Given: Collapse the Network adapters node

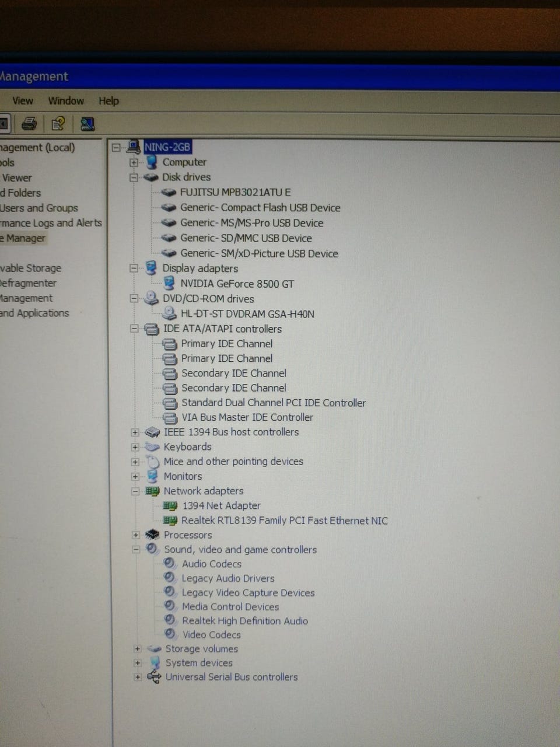Looking at the screenshot, I should pyautogui.click(x=135, y=491).
